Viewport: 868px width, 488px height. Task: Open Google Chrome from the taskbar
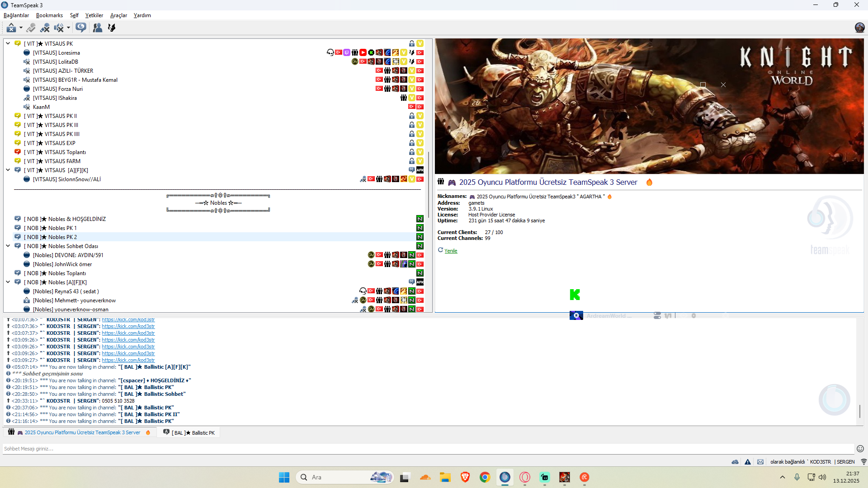pyautogui.click(x=485, y=477)
